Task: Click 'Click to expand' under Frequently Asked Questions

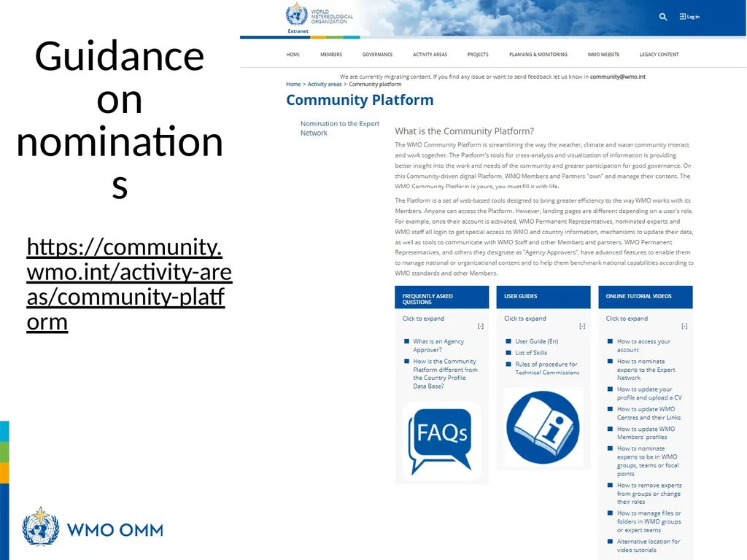Action: (423, 319)
